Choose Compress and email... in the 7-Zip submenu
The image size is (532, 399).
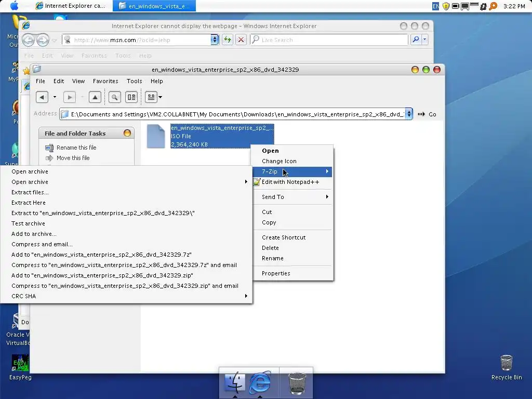[x=127, y=244]
